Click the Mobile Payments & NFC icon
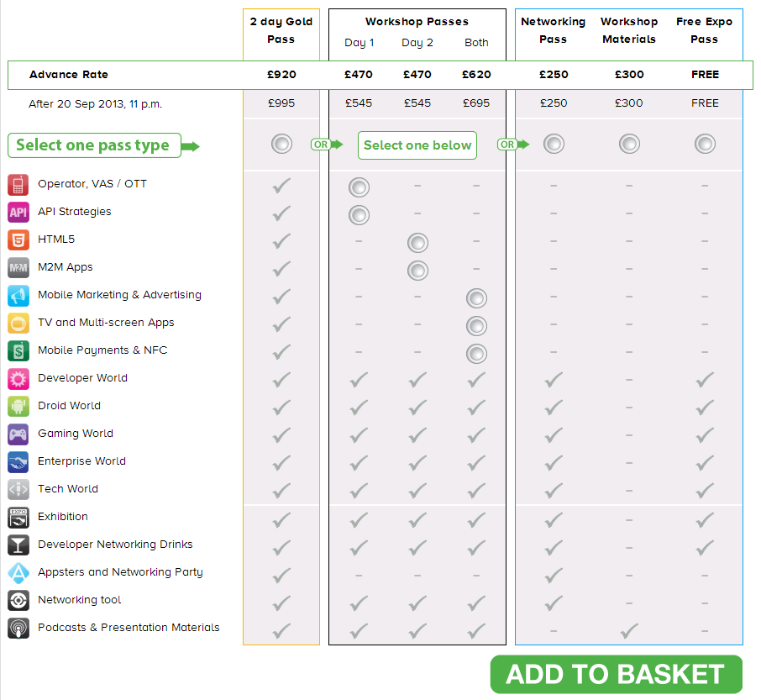The width and height of the screenshot is (761, 700). (18, 350)
